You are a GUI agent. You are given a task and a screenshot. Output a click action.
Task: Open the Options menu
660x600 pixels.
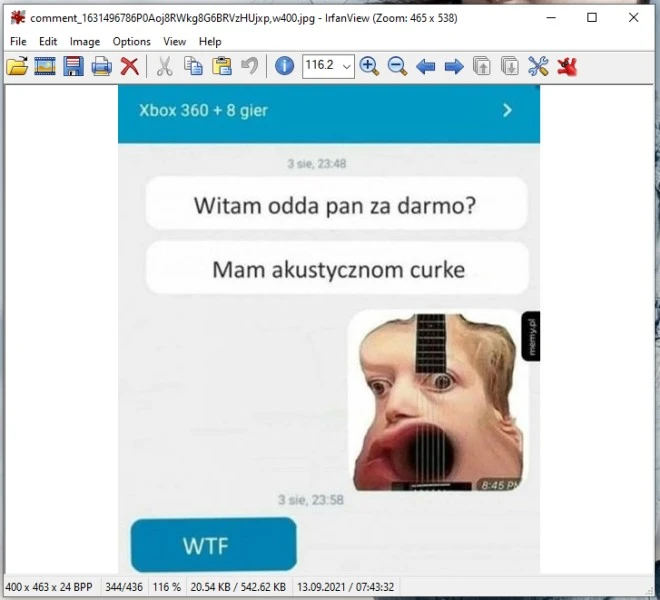[x=131, y=42]
